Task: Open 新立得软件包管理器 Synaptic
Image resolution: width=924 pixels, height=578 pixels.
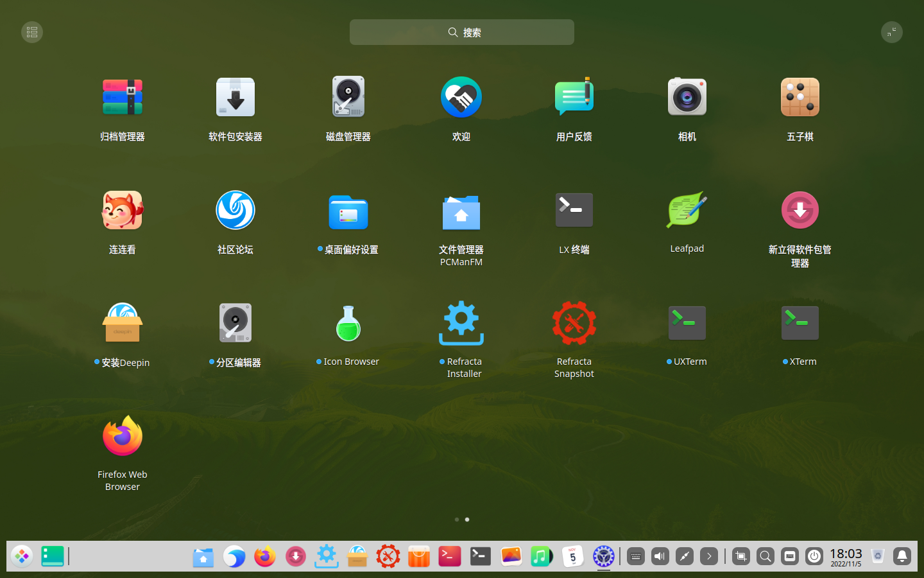Action: pyautogui.click(x=800, y=211)
